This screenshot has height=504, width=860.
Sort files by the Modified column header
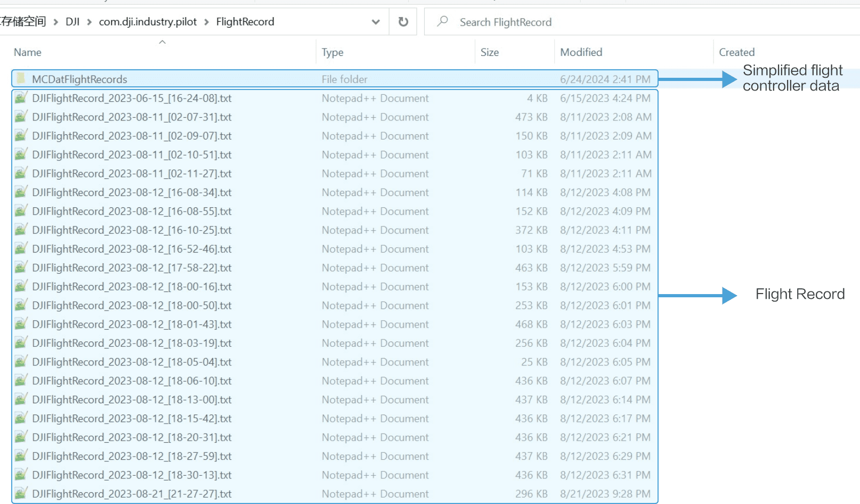pyautogui.click(x=581, y=52)
